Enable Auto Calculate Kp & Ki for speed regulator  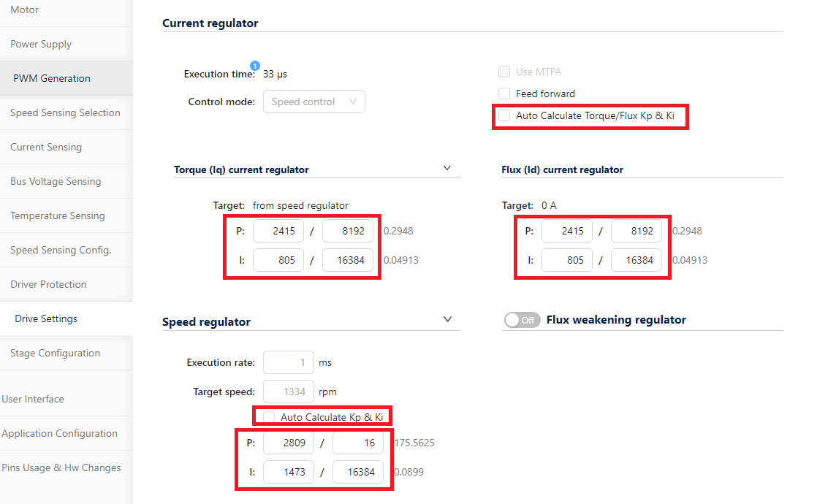click(268, 415)
